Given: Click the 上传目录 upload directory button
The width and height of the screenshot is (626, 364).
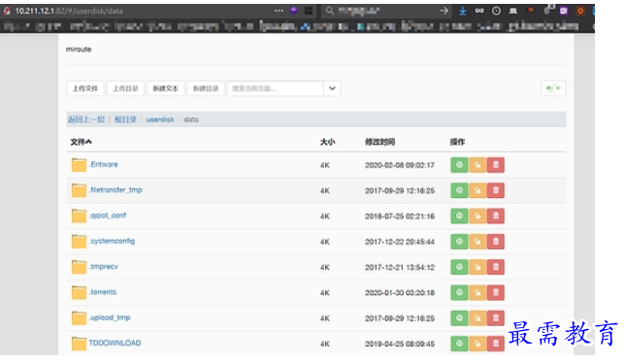Looking at the screenshot, I should click(125, 88).
